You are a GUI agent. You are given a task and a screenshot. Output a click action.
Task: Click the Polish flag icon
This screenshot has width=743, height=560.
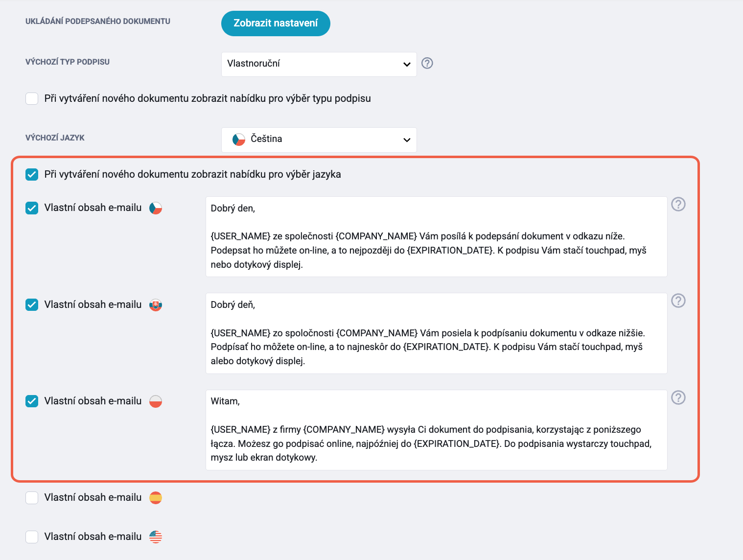[156, 401]
